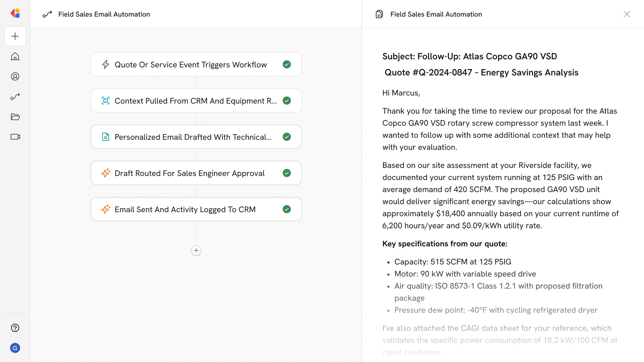The width and height of the screenshot is (644, 362).
Task: Add a new step below the workflow
Action: (196, 250)
